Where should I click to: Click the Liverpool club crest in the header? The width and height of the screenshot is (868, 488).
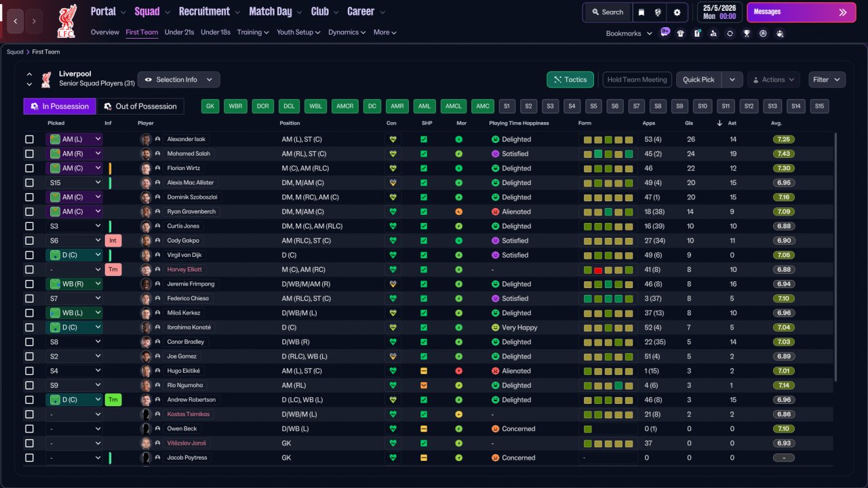(x=66, y=20)
